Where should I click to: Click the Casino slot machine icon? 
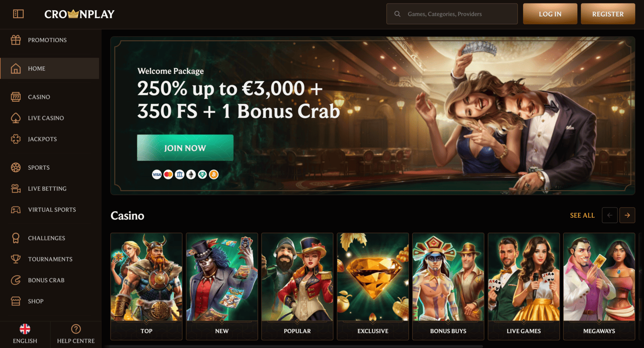[x=16, y=97]
